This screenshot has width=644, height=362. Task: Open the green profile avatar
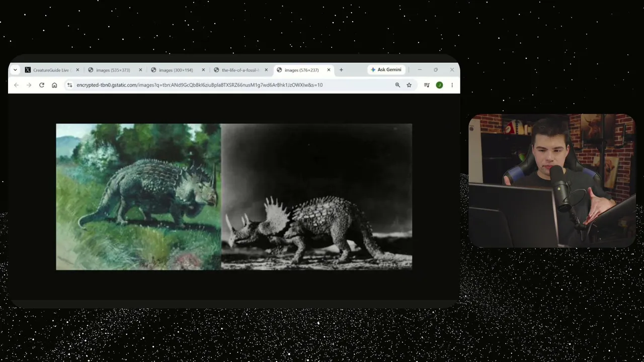[439, 85]
